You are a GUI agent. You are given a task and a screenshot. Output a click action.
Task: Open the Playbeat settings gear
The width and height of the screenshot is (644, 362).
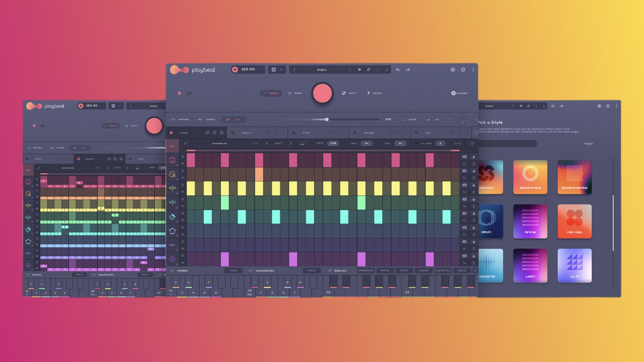[463, 70]
